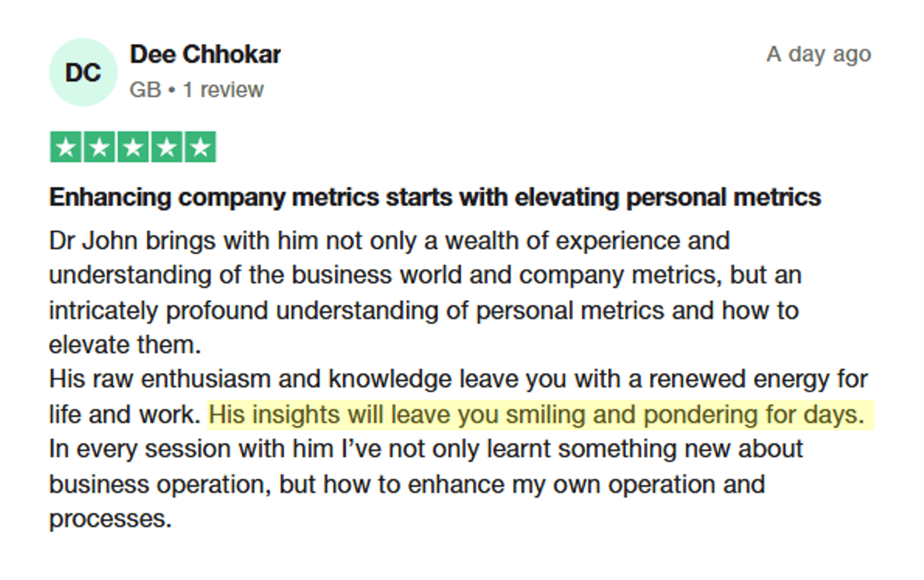
Task: Click the third green rating star
Action: (133, 147)
